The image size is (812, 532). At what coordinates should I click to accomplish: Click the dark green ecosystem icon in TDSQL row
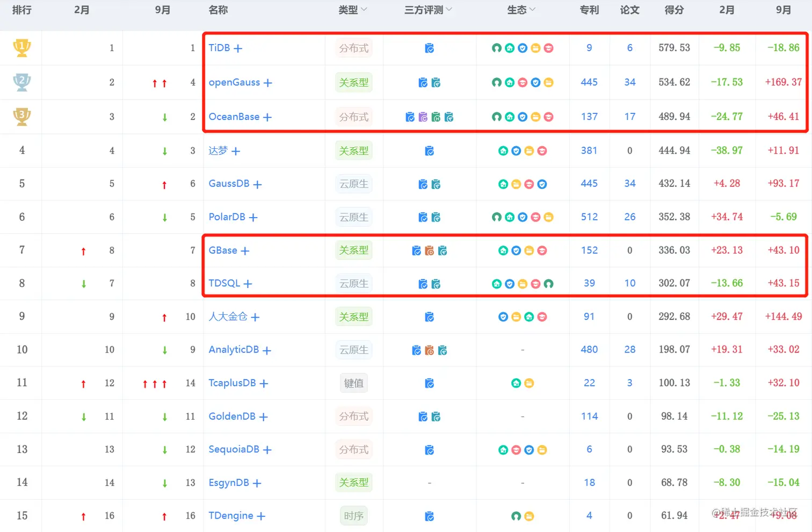coord(548,284)
